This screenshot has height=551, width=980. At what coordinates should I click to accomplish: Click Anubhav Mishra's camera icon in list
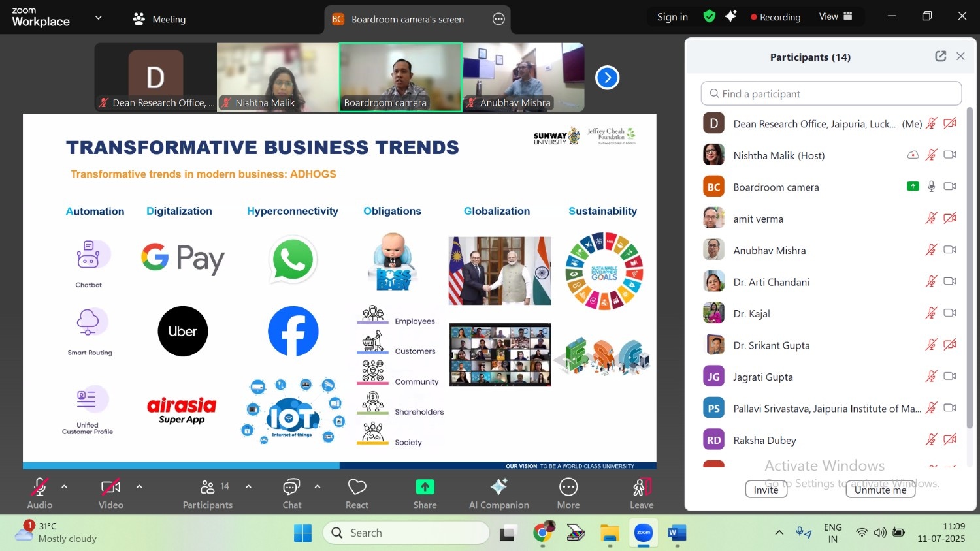tap(950, 250)
